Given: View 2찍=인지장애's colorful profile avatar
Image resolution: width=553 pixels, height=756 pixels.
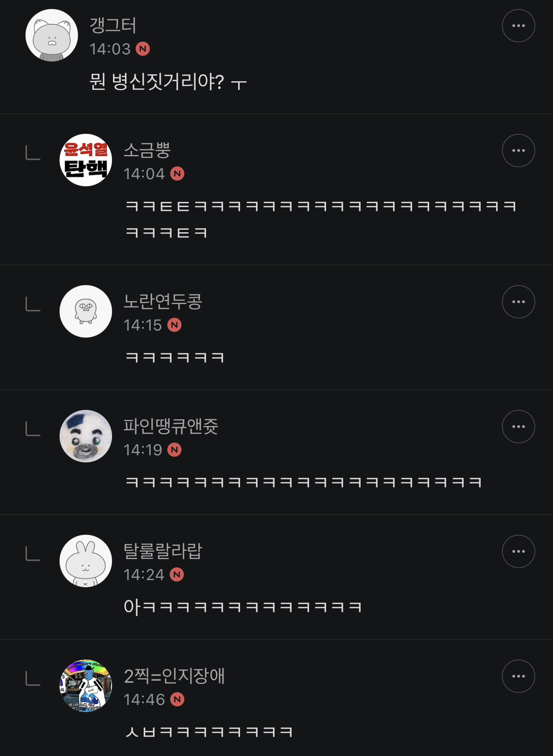Looking at the screenshot, I should [86, 686].
